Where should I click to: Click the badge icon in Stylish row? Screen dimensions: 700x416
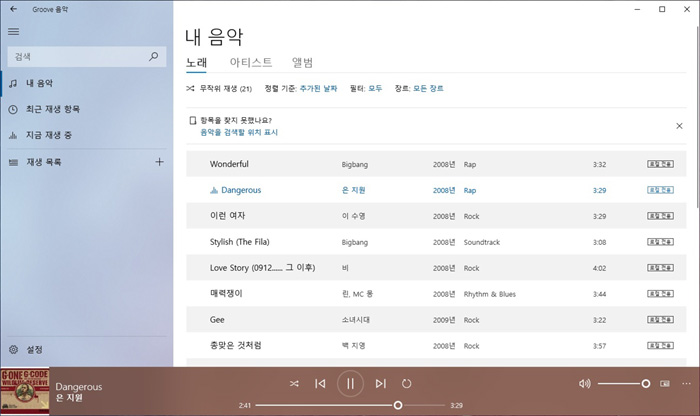coord(661,241)
